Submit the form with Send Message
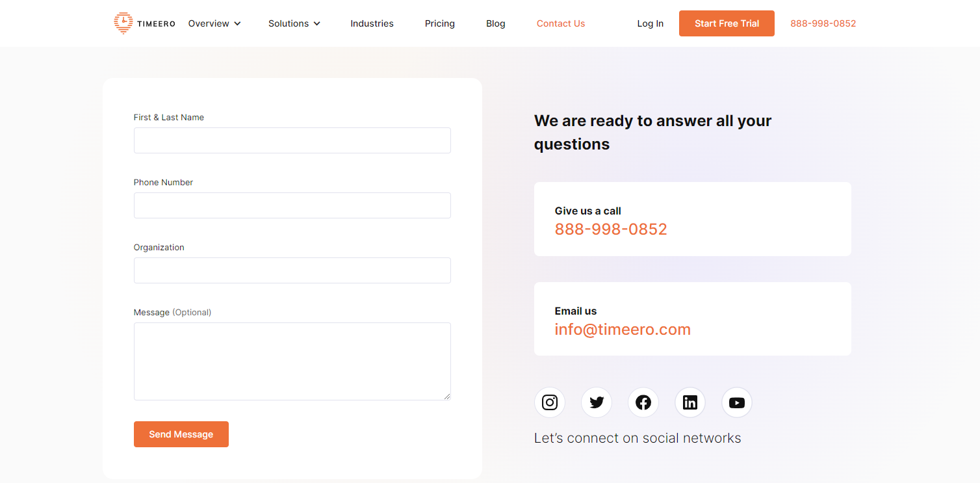The width and height of the screenshot is (980, 483). click(x=181, y=434)
